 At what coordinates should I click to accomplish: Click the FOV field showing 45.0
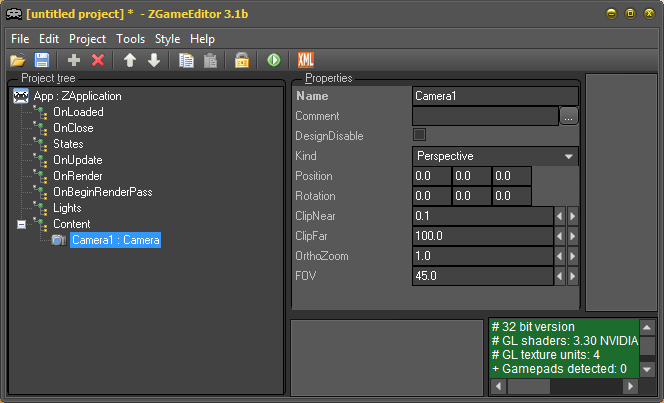click(483, 276)
